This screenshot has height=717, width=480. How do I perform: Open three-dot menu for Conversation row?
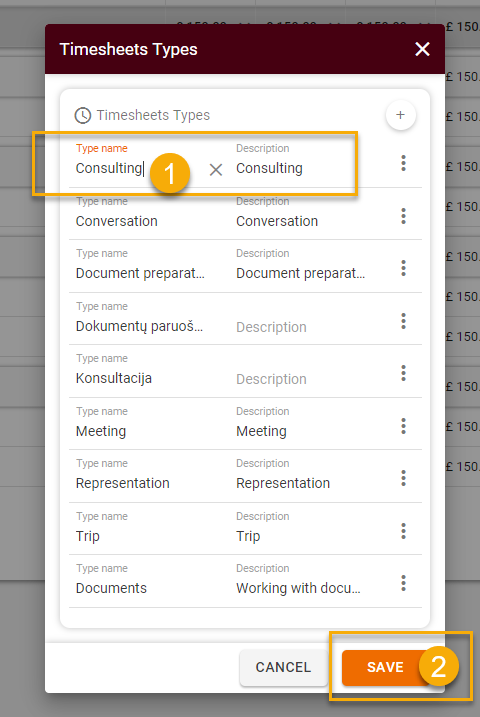coord(403,216)
